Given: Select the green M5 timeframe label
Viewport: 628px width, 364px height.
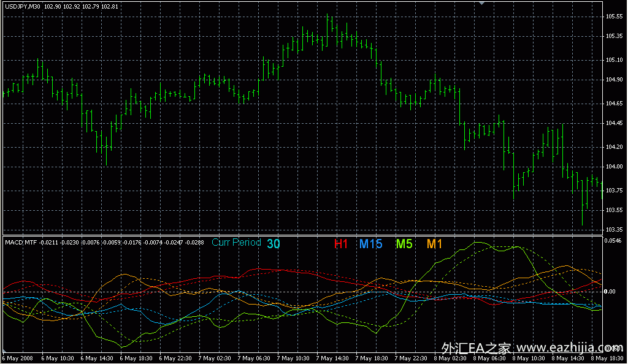Looking at the screenshot, I should [x=404, y=244].
